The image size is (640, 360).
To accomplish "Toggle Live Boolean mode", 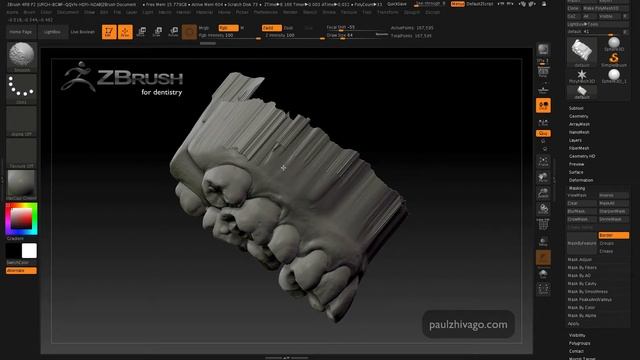I will (x=82, y=32).
